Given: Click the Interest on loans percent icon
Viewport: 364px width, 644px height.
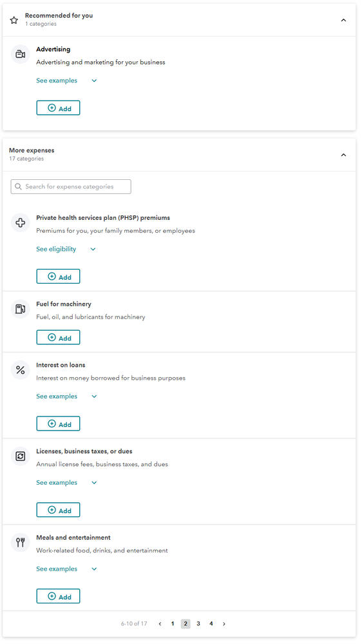Looking at the screenshot, I should (20, 370).
